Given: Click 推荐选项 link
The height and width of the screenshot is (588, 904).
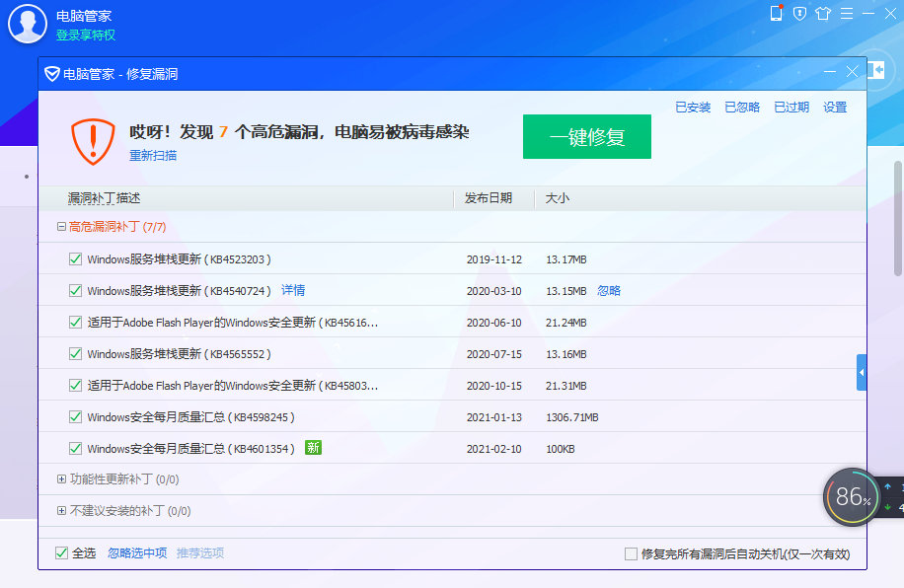Looking at the screenshot, I should 200,552.
